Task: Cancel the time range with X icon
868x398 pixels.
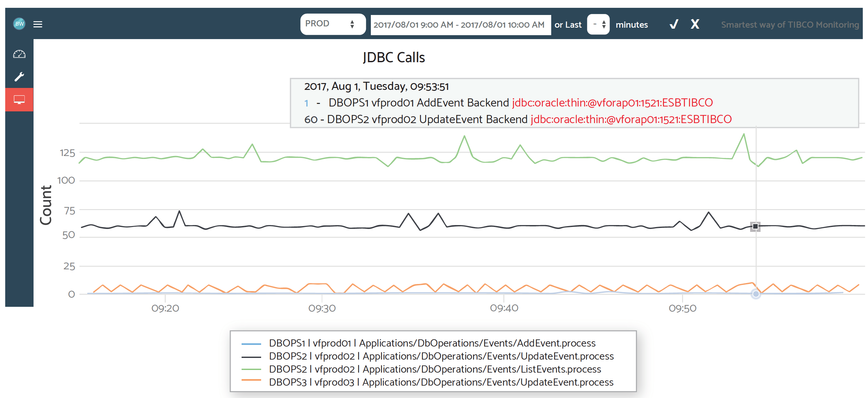Action: click(x=695, y=24)
